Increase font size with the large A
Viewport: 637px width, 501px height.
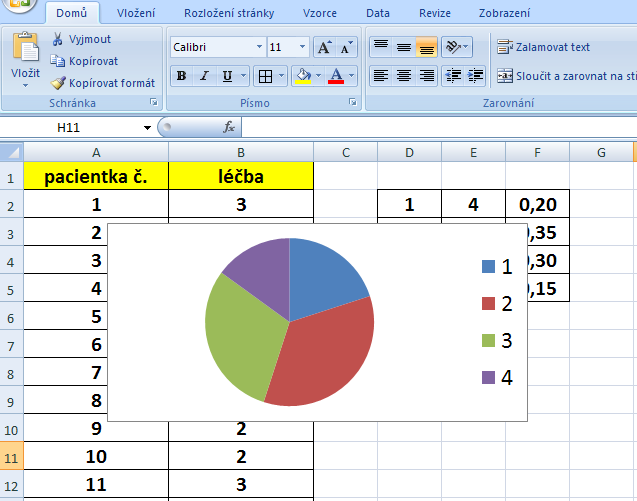tap(325, 48)
